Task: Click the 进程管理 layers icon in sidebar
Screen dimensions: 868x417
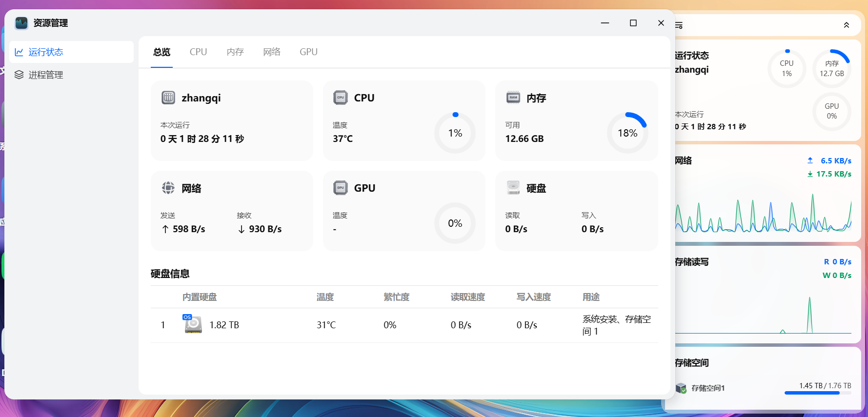Action: point(19,75)
